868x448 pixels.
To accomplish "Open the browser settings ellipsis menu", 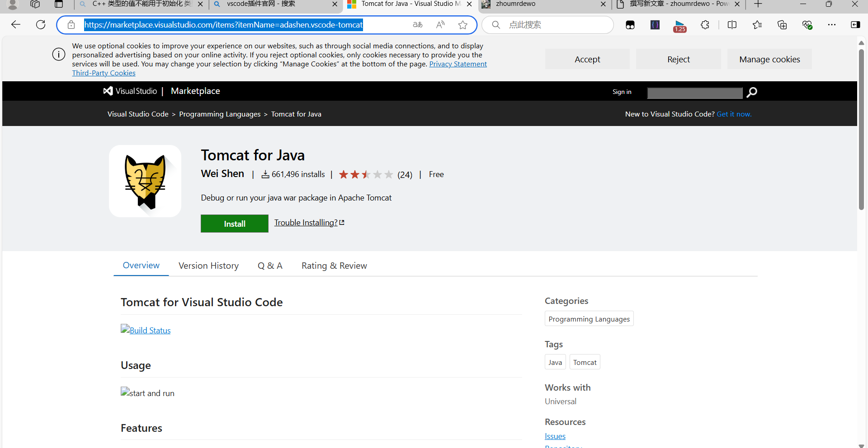I will click(x=832, y=25).
